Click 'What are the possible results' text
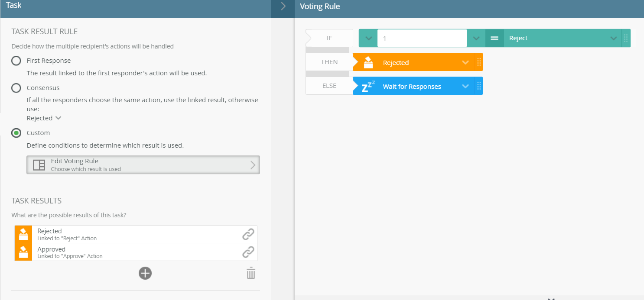 (x=69, y=215)
